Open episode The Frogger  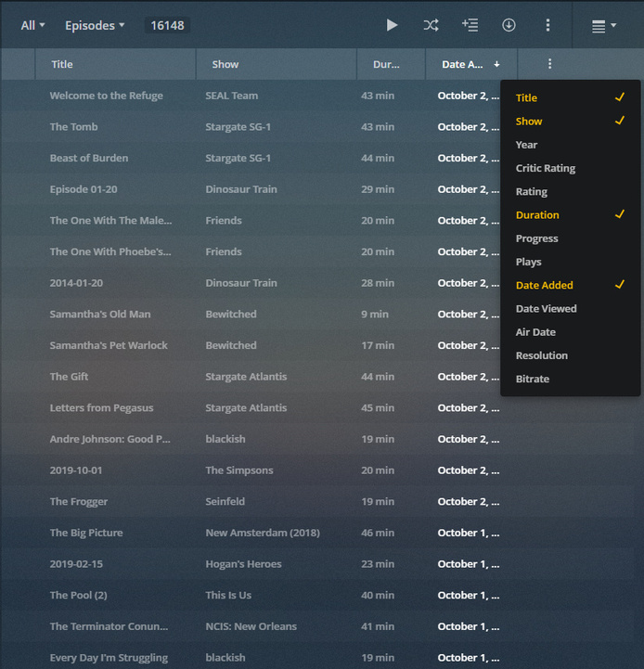(x=79, y=502)
